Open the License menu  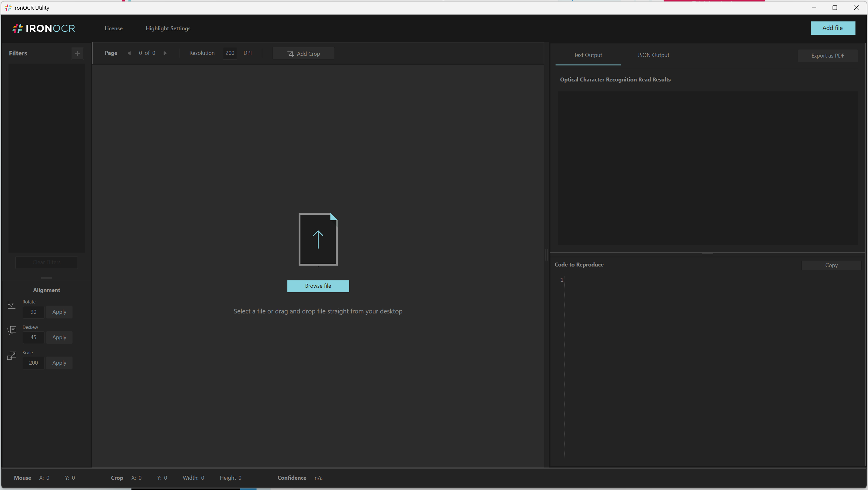click(113, 28)
